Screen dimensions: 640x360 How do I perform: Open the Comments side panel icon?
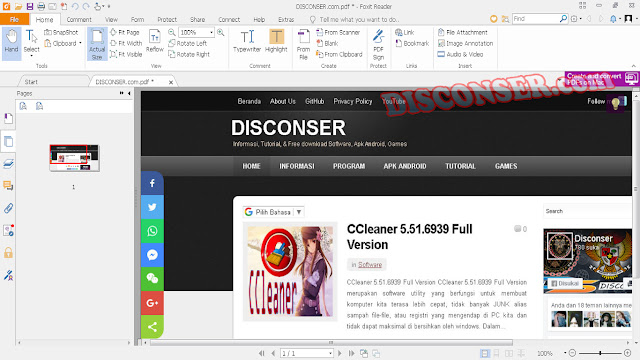8,186
